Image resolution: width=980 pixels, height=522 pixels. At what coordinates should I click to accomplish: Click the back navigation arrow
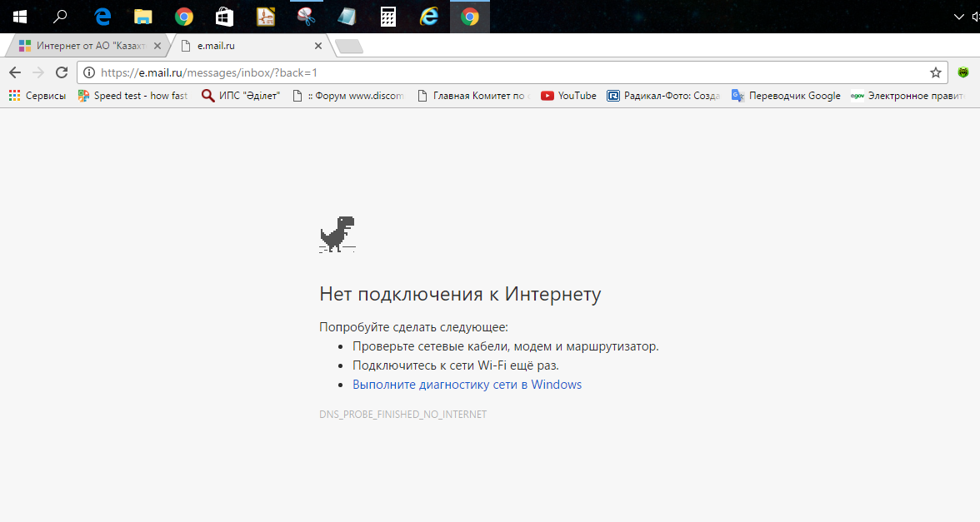pyautogui.click(x=14, y=72)
